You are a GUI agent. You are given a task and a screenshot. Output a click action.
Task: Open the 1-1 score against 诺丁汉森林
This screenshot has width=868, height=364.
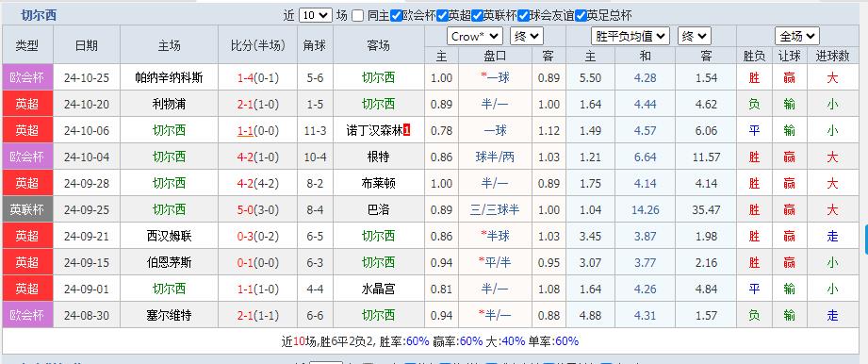246,131
